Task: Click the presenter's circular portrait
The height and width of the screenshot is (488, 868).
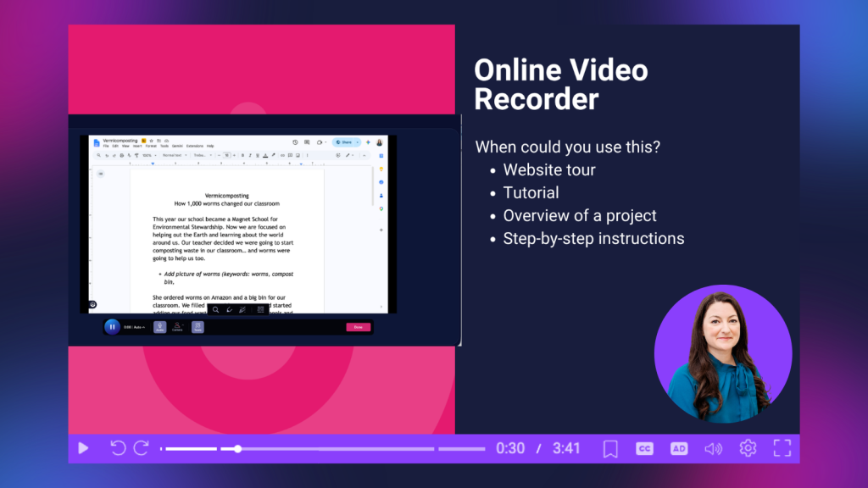Action: tap(723, 353)
